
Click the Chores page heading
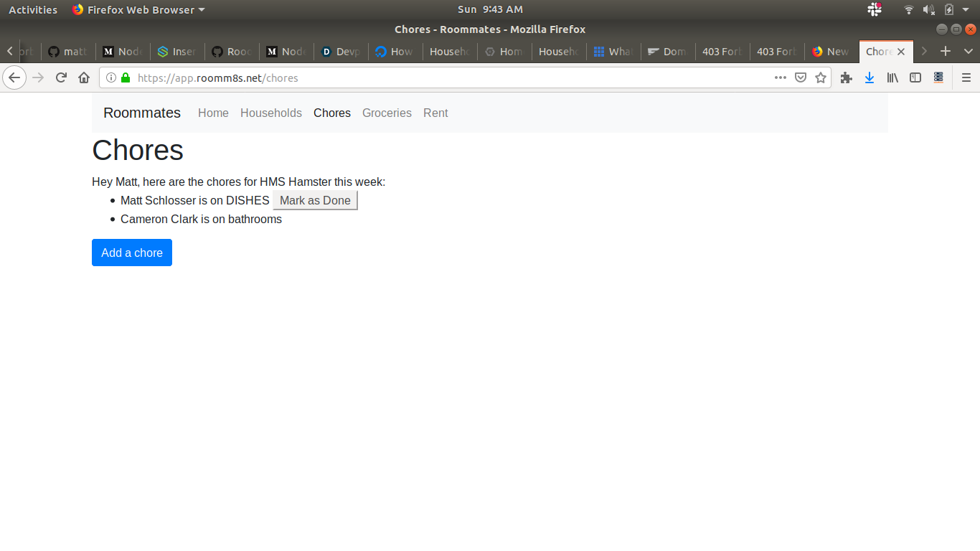coord(138,150)
